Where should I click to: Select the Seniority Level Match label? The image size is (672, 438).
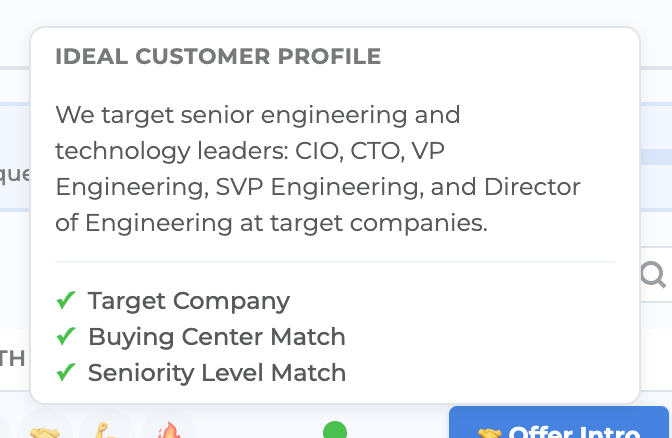click(217, 373)
